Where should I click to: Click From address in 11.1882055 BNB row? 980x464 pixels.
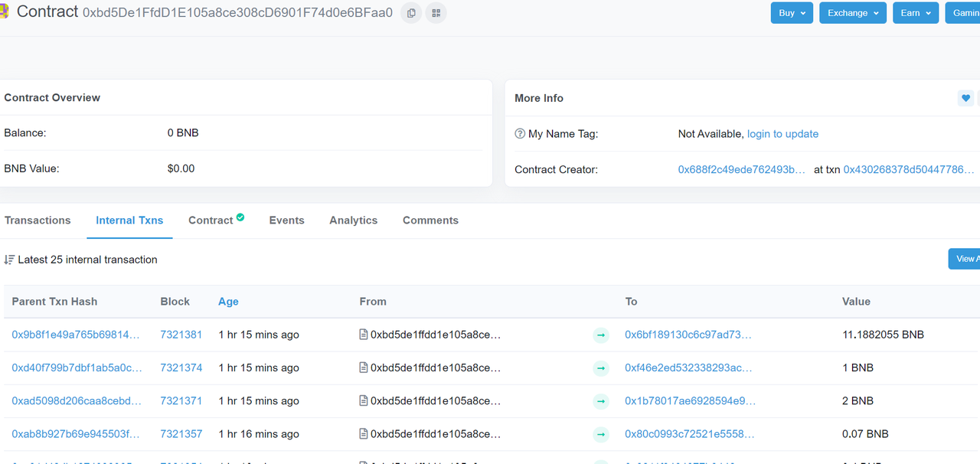[436, 335]
